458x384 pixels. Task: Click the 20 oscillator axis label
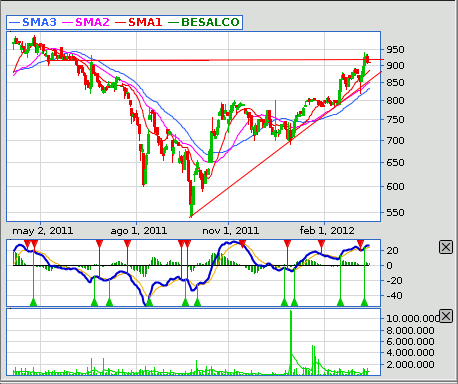[x=392, y=250]
